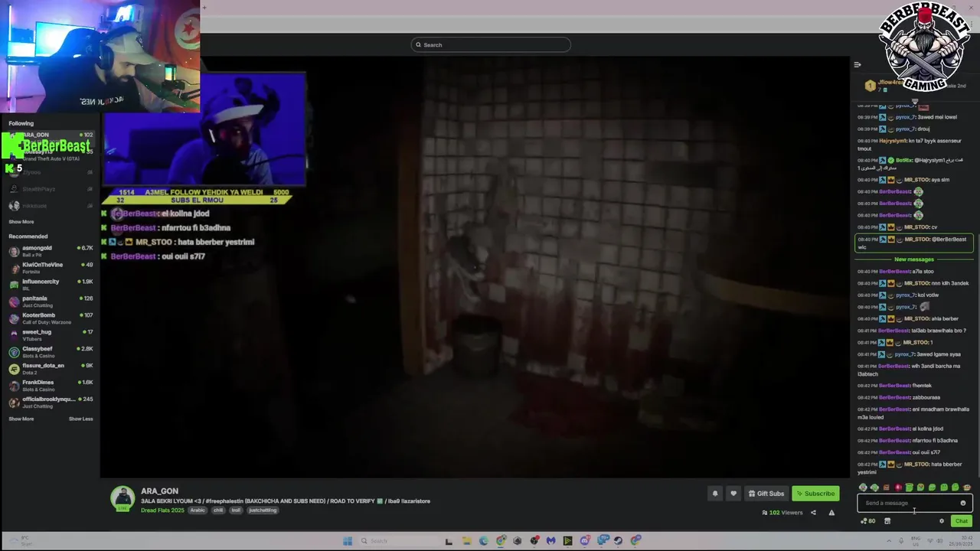The height and width of the screenshot is (551, 980).
Task: Click the Gift Subs button
Action: (766, 494)
